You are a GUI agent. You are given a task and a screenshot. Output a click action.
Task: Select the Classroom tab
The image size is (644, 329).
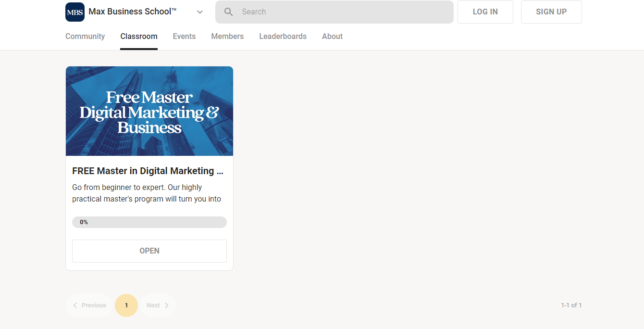point(139,37)
